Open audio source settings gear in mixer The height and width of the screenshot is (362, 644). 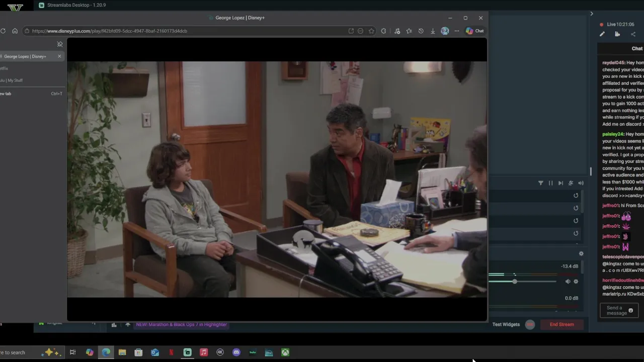pos(576,282)
